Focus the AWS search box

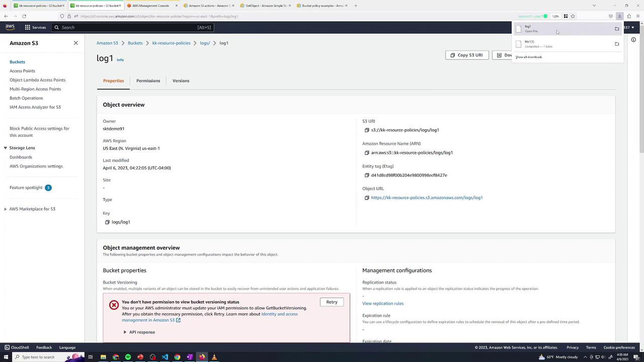(132, 27)
